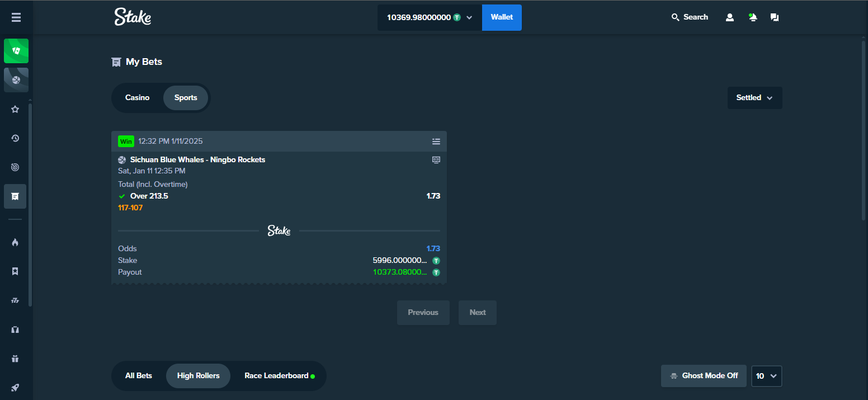This screenshot has width=868, height=400.
Task: Open the scoreboard icon beside match name
Action: click(436, 159)
